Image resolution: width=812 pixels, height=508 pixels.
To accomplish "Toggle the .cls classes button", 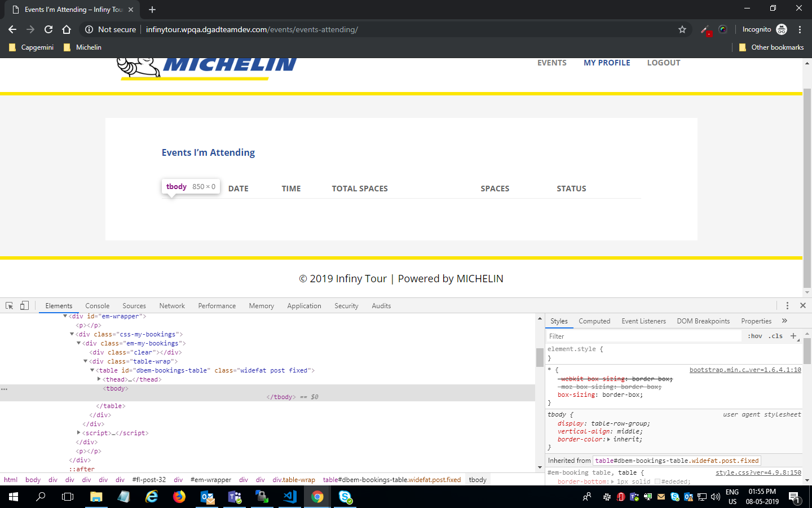I will coord(776,336).
